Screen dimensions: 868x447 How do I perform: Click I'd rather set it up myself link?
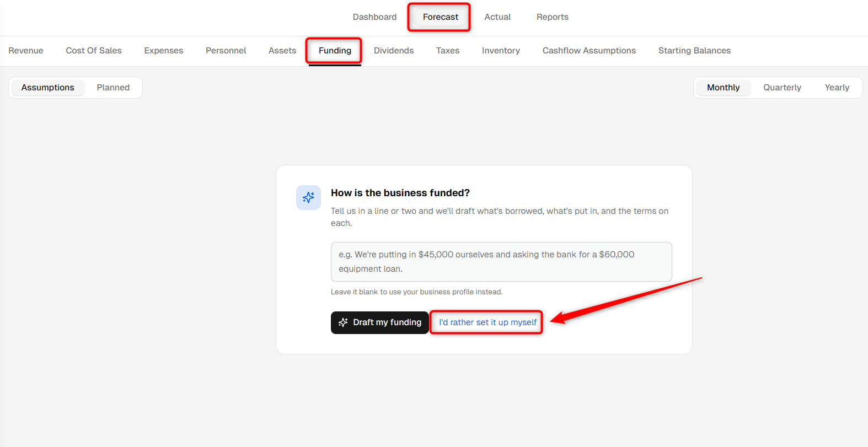coord(487,322)
